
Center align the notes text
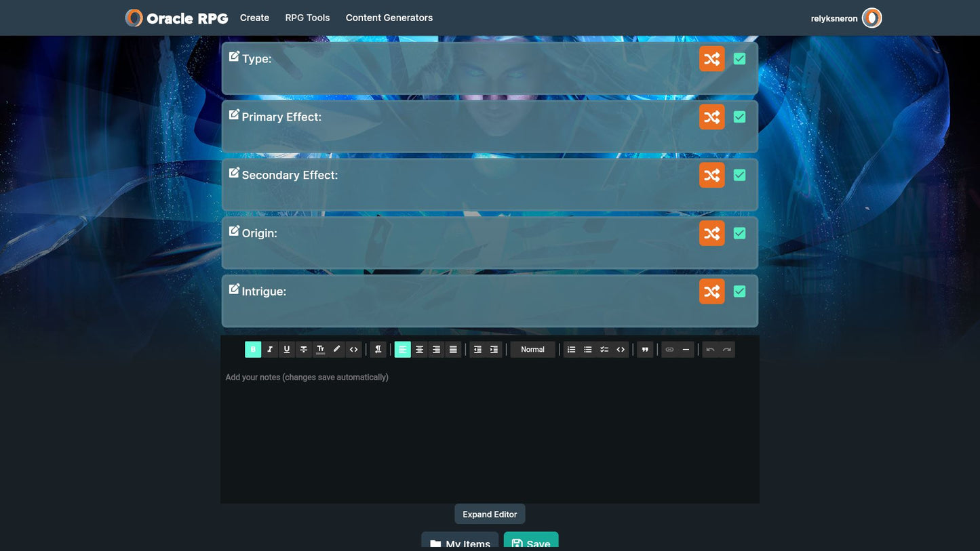coord(419,350)
